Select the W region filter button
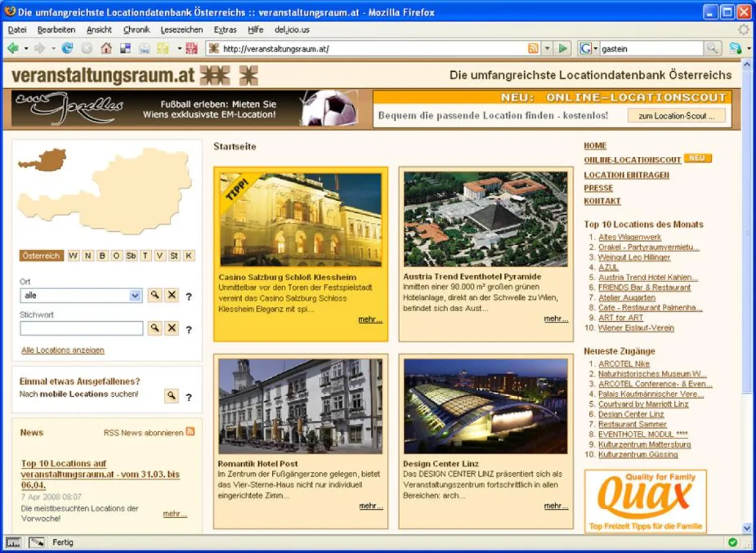 [74, 256]
